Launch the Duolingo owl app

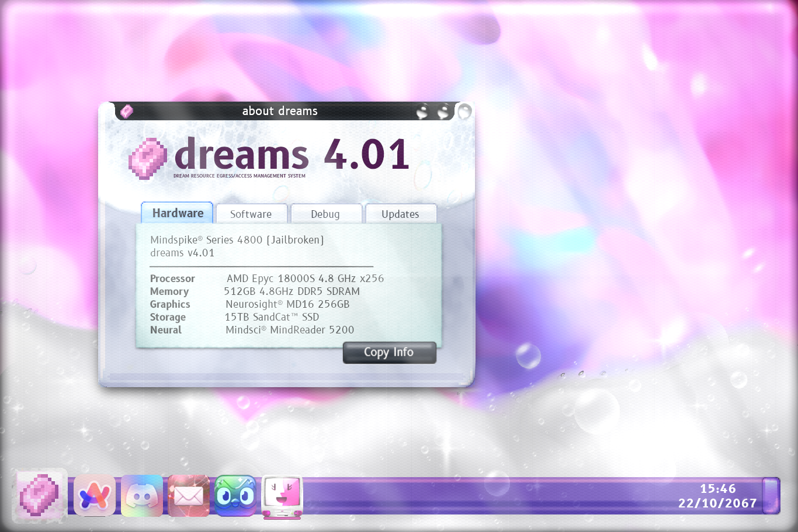coord(235,496)
